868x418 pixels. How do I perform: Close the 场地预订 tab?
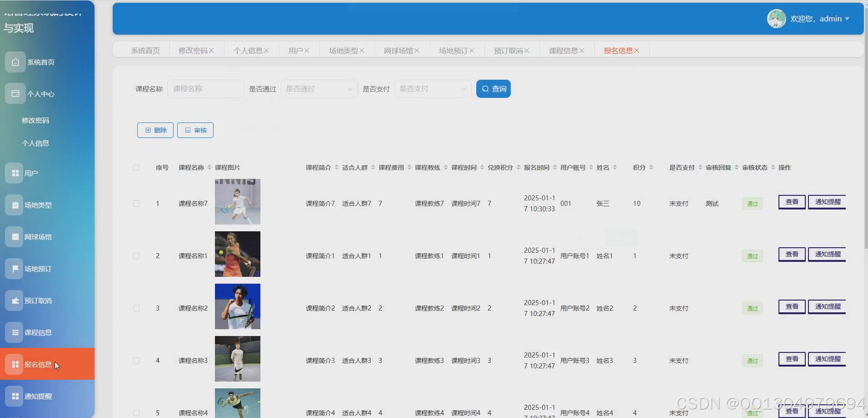click(472, 51)
